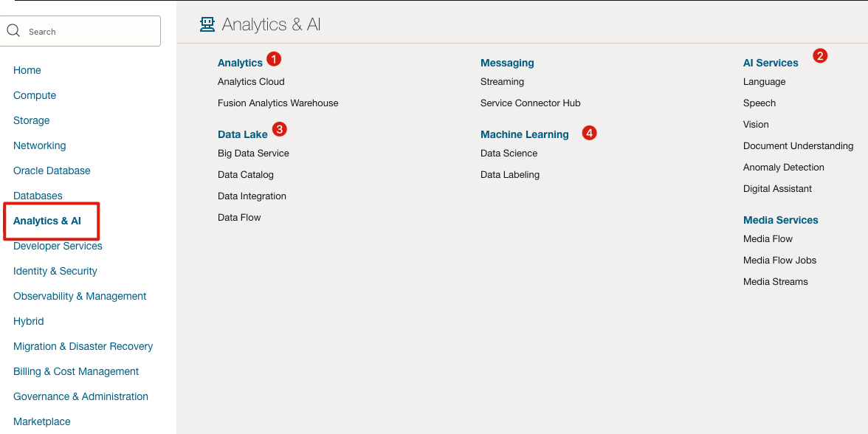This screenshot has width=868, height=434.
Task: Open Identity & Security category
Action: (x=55, y=271)
